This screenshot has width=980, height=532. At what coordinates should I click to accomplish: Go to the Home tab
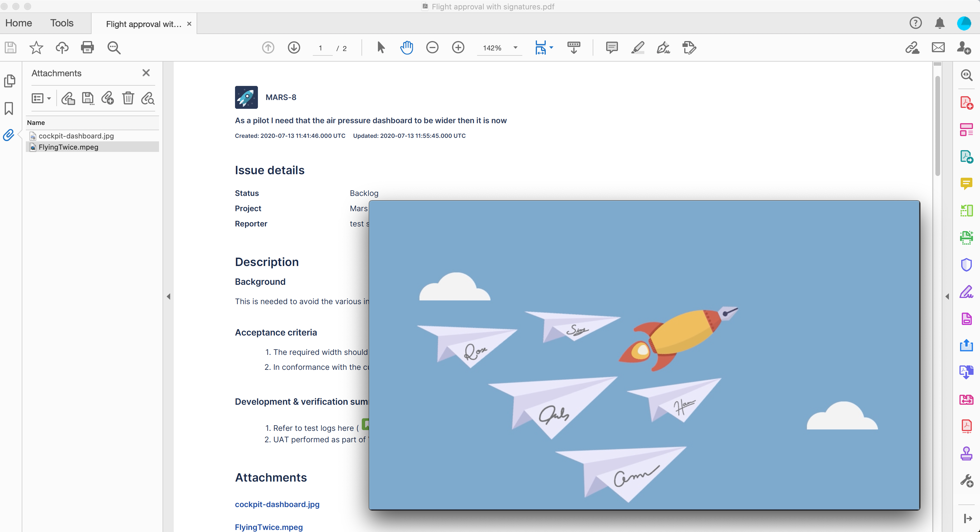pos(19,23)
